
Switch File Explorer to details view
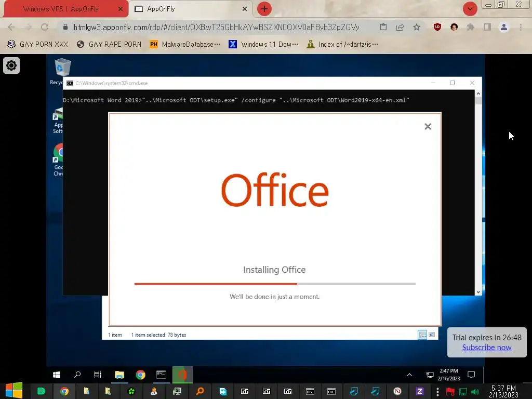422,335
